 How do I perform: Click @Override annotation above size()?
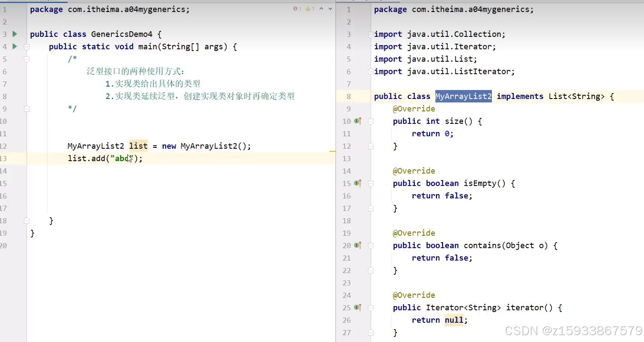(x=414, y=109)
